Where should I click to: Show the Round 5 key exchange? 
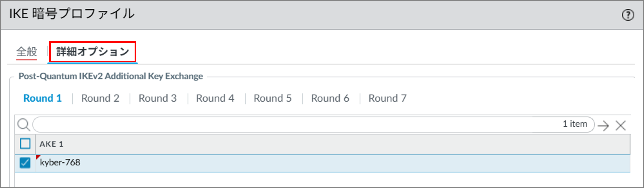click(x=273, y=98)
